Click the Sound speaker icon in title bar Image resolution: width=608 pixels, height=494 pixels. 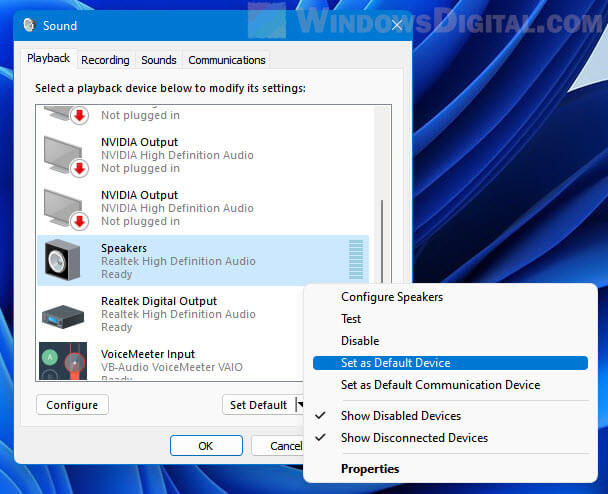pyautogui.click(x=29, y=25)
